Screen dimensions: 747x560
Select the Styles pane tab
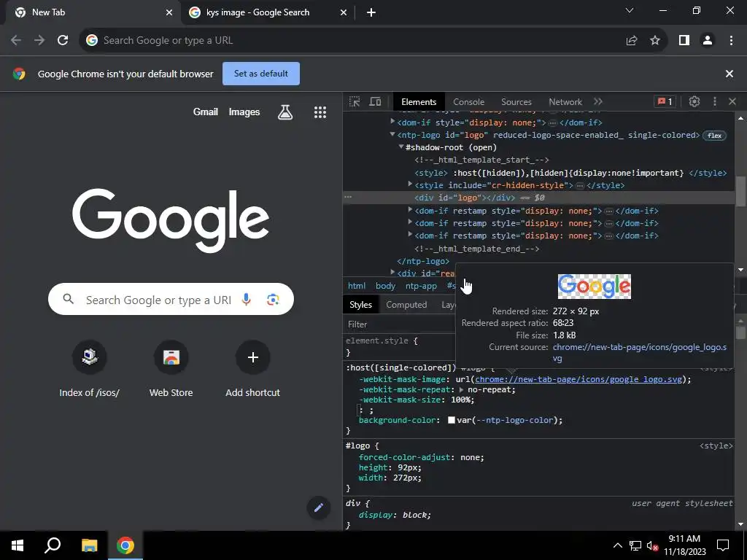[x=360, y=305]
